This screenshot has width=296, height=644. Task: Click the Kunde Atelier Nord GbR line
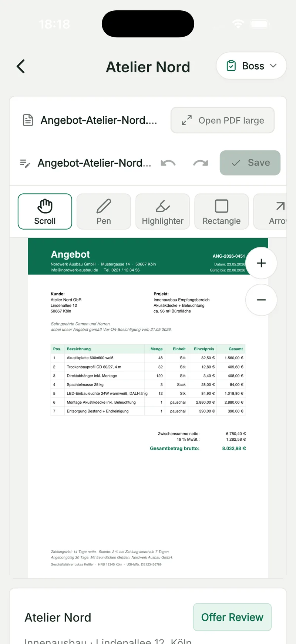[66, 300]
